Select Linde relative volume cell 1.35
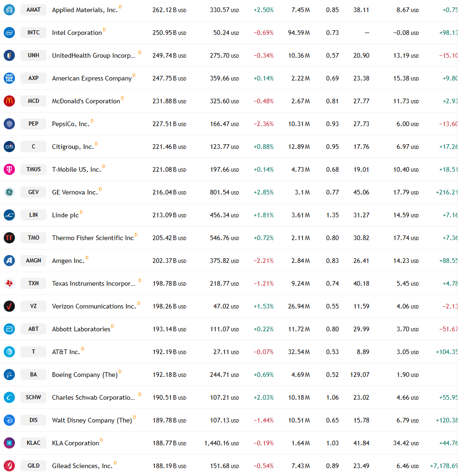 [332, 215]
